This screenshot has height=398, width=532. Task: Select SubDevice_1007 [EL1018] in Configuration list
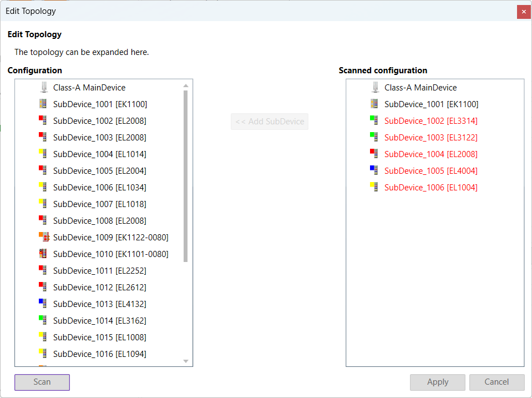click(100, 204)
